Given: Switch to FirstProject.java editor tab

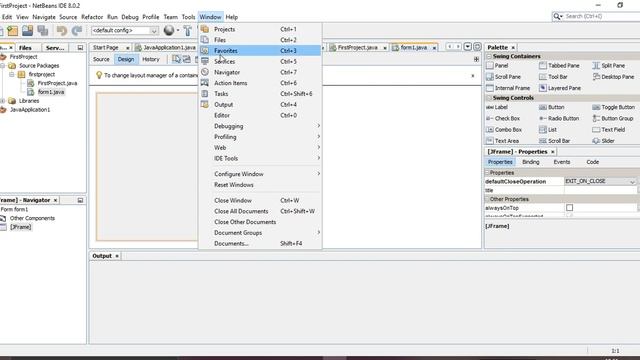Looking at the screenshot, I should click(358, 48).
